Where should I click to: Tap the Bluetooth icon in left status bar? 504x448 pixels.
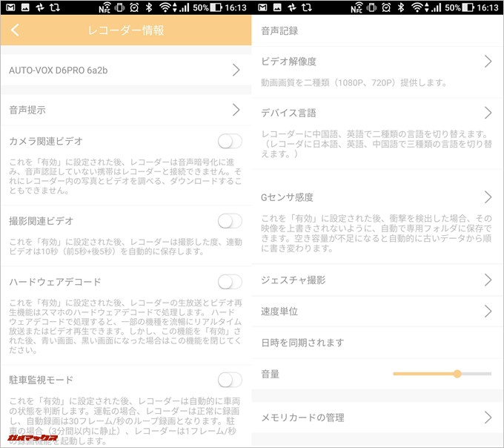149,7
